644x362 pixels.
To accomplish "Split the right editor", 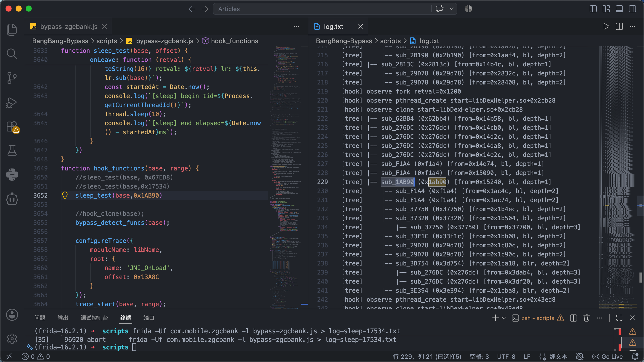I will 619,26.
